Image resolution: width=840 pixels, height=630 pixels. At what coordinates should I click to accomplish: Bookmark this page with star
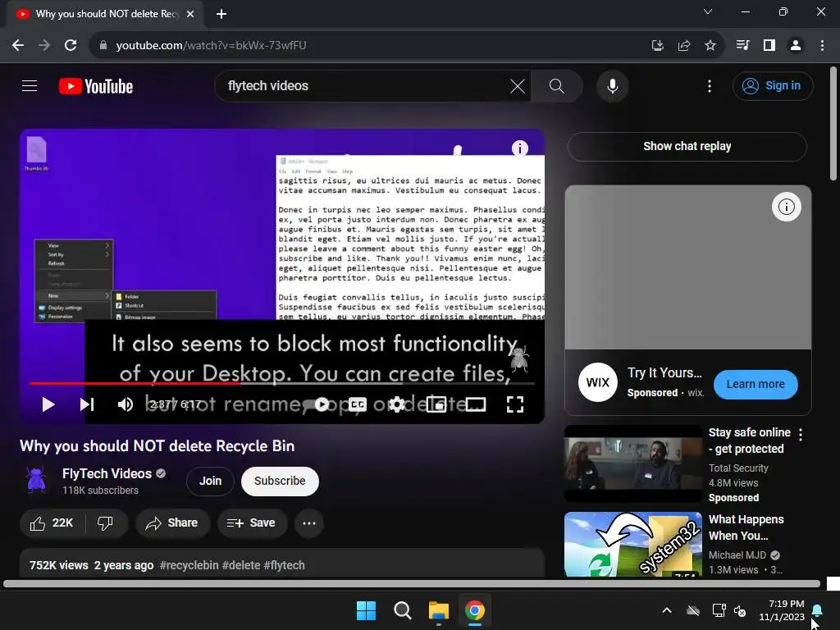coord(710,45)
